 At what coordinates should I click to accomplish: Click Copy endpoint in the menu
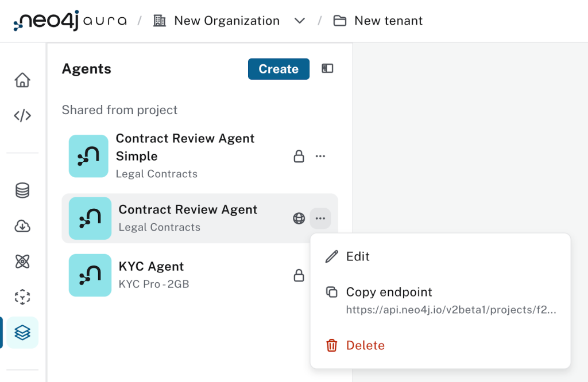[389, 292]
